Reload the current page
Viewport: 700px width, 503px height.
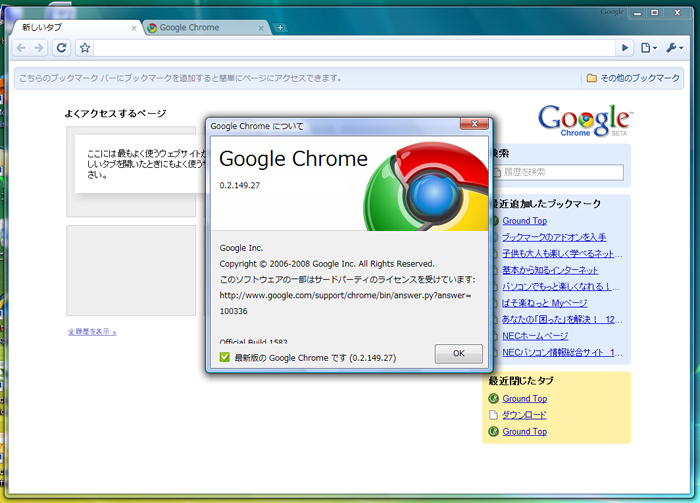click(62, 48)
